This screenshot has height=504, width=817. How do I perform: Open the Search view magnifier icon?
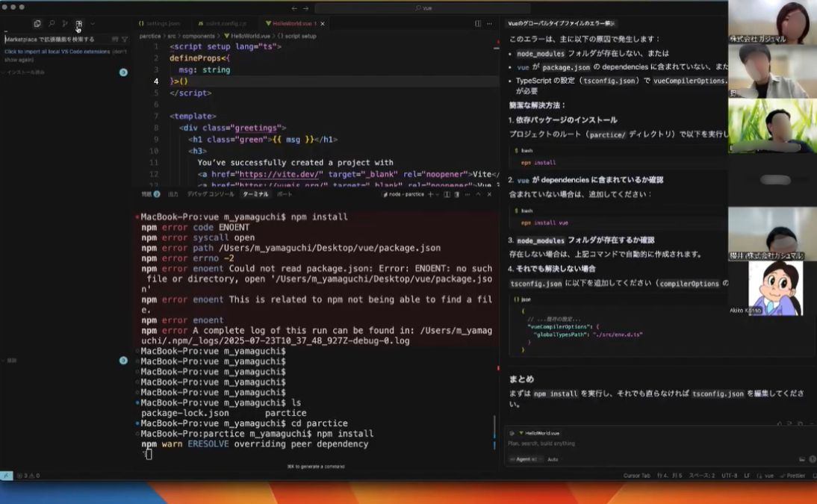[52, 24]
